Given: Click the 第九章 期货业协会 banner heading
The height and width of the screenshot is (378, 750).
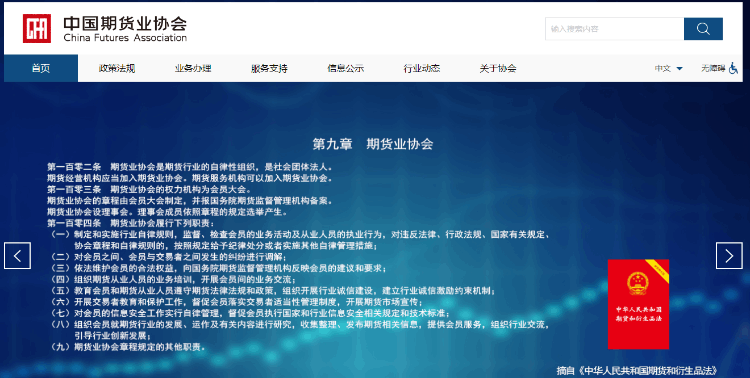Looking at the screenshot, I should [x=373, y=144].
